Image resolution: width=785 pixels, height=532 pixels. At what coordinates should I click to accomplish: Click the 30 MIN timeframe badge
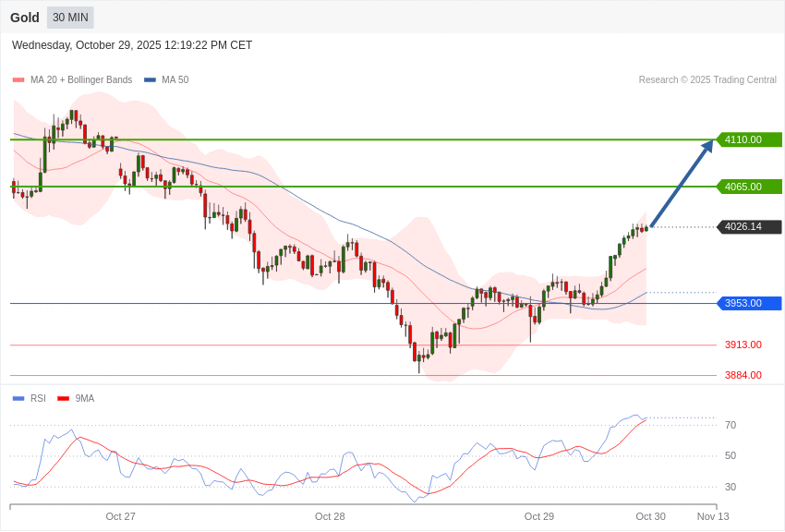pyautogui.click(x=70, y=18)
